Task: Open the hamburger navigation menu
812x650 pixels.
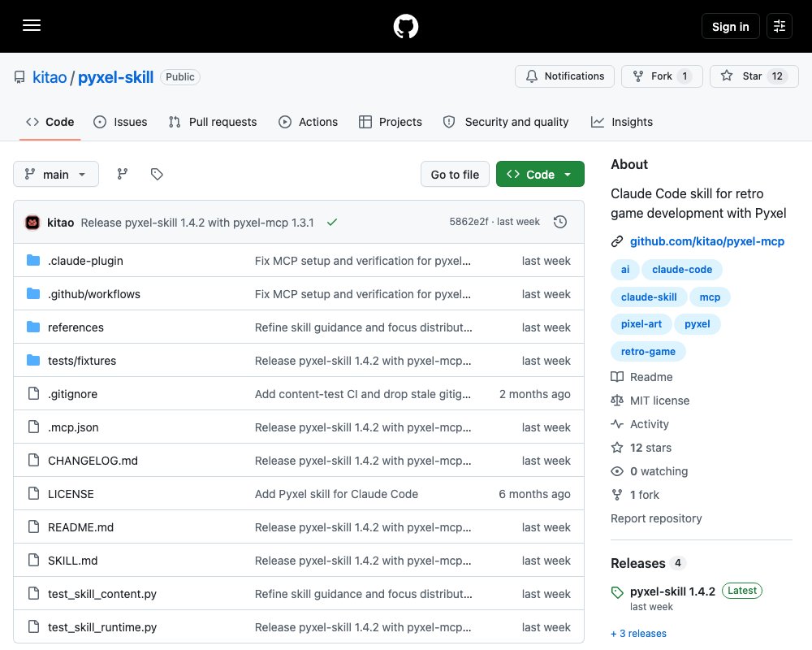Action: click(x=32, y=25)
